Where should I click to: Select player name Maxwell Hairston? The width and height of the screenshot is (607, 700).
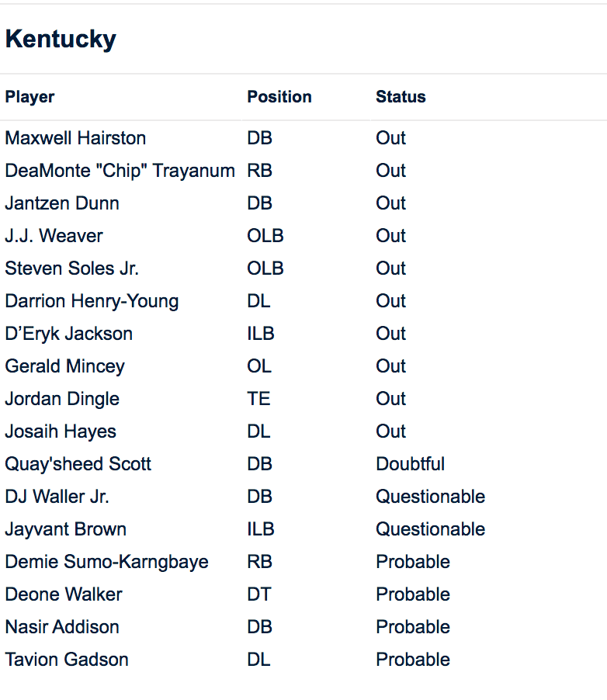click(x=75, y=138)
